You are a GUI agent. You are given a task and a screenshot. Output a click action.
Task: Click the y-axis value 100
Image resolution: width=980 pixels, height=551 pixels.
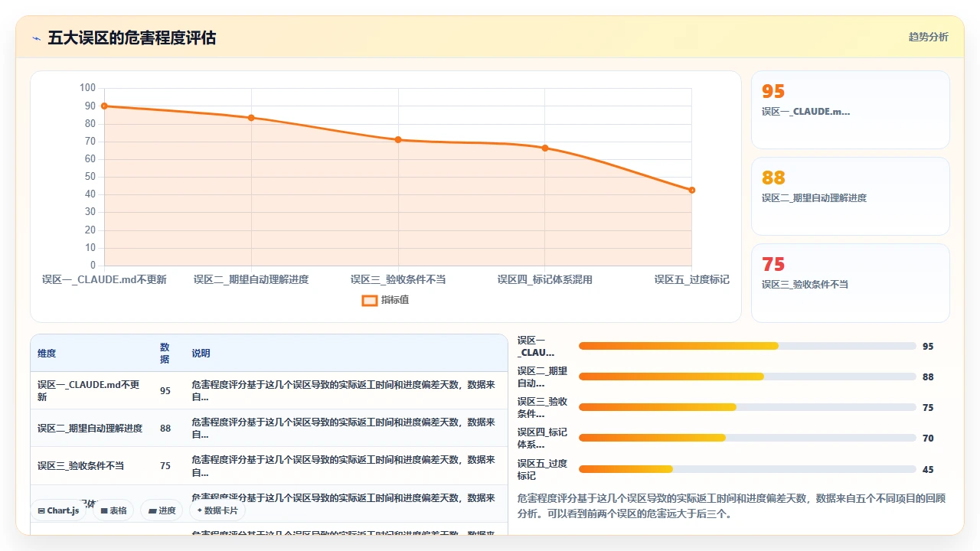point(87,88)
